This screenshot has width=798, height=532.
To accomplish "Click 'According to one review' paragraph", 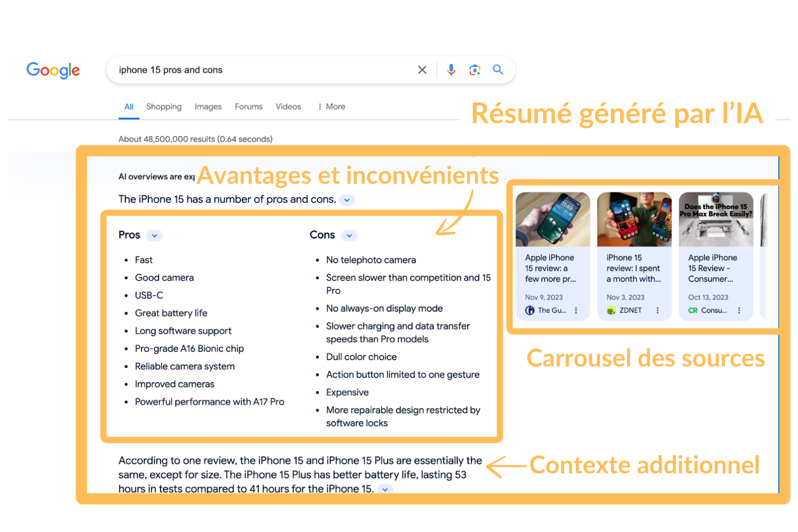I will 300,474.
